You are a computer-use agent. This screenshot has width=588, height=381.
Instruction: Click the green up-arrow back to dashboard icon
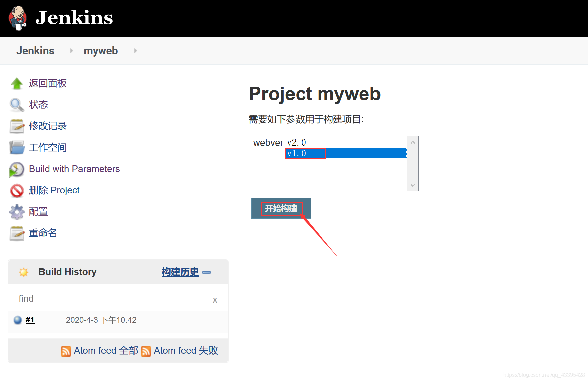point(17,83)
